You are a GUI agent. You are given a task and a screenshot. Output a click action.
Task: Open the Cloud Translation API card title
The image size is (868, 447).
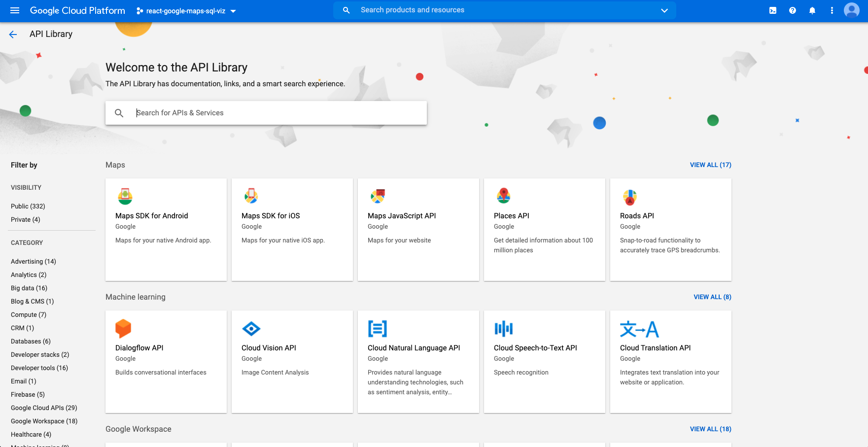(656, 348)
